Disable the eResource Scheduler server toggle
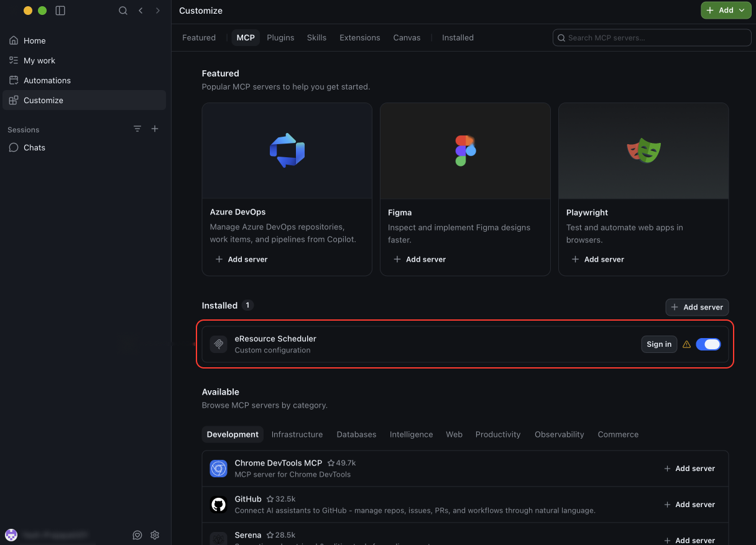 point(708,344)
